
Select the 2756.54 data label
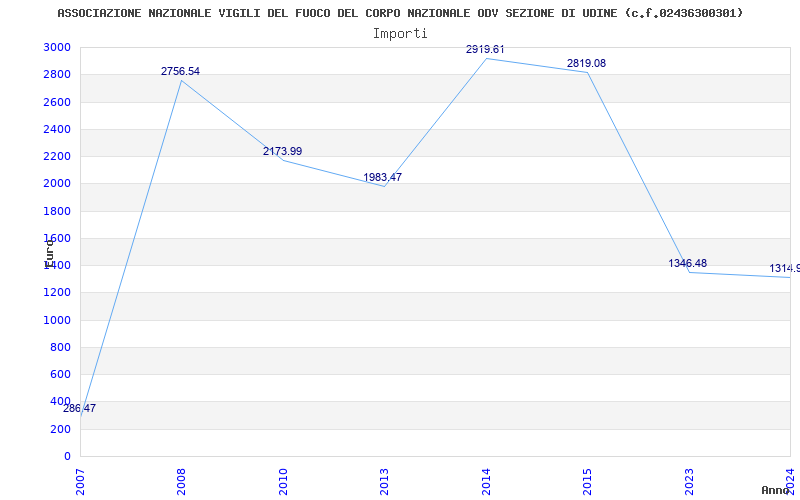coord(180,71)
